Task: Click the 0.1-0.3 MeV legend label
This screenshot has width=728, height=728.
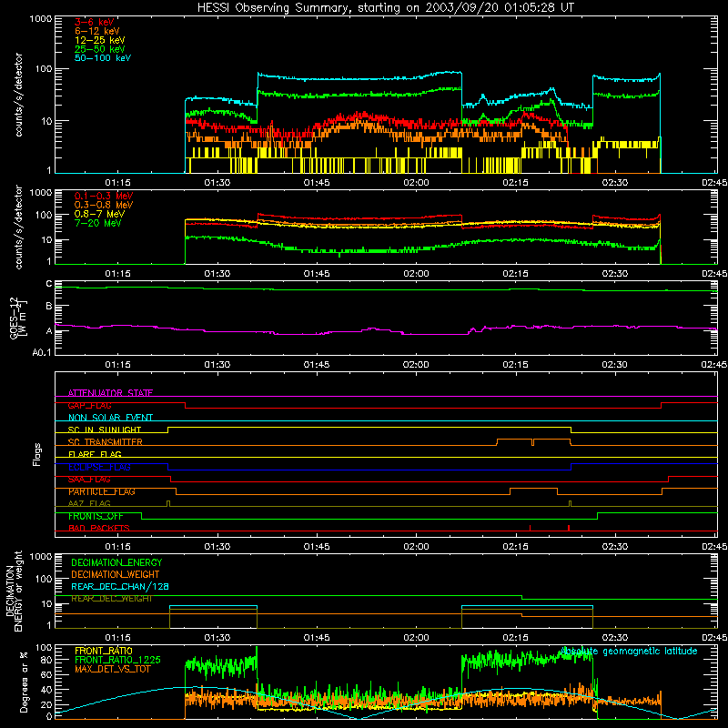Action: tap(104, 196)
